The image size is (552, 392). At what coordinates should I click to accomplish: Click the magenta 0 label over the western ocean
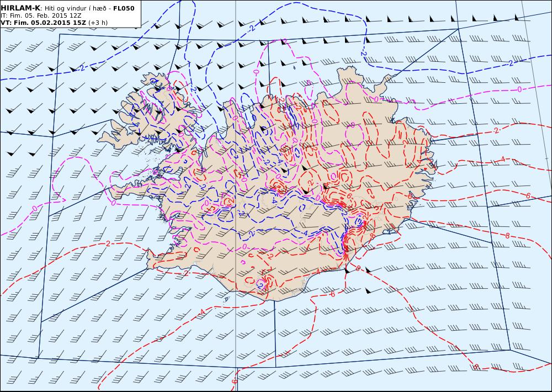[34, 209]
